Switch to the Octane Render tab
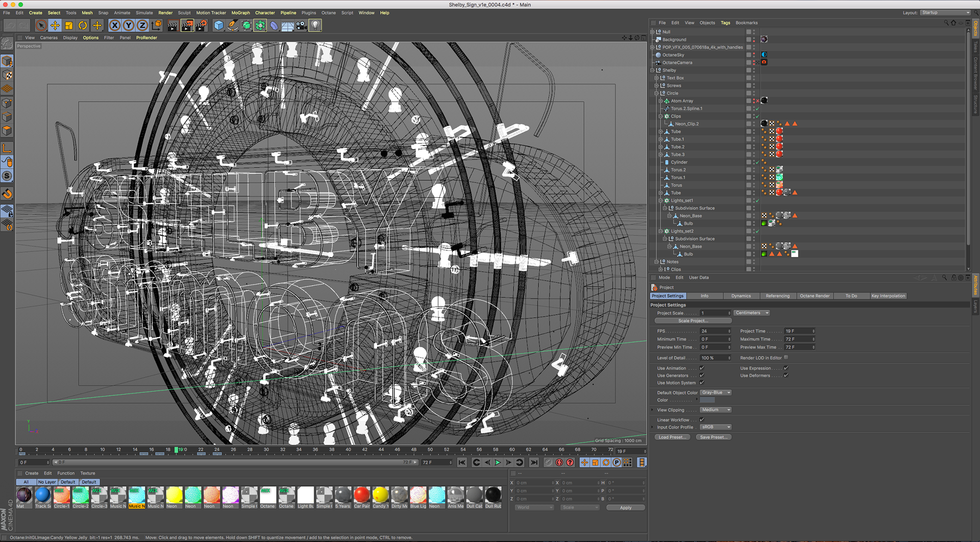Screen dimensions: 980x542 point(815,296)
